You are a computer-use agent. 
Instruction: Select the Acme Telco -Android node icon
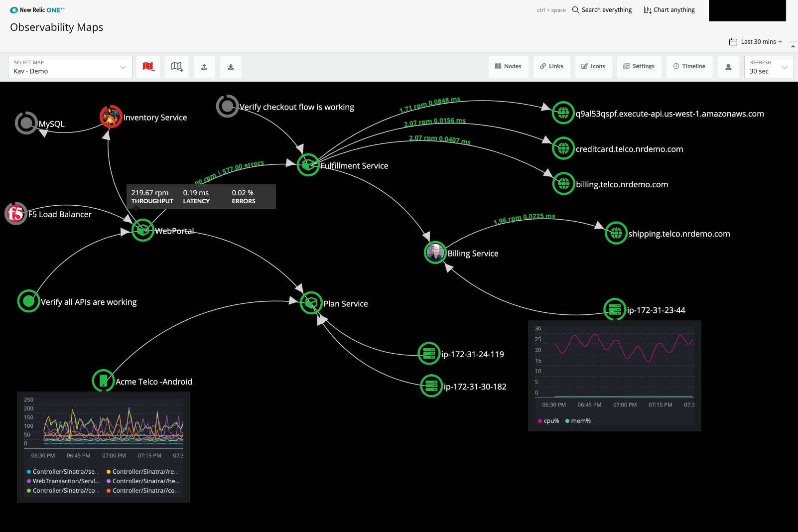point(103,381)
